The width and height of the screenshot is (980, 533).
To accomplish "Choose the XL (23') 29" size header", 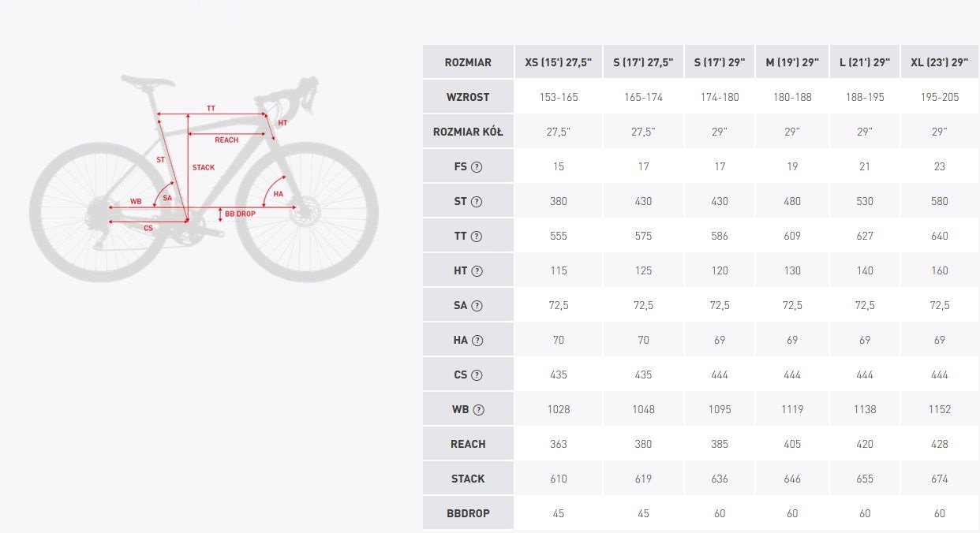I will click(x=939, y=62).
